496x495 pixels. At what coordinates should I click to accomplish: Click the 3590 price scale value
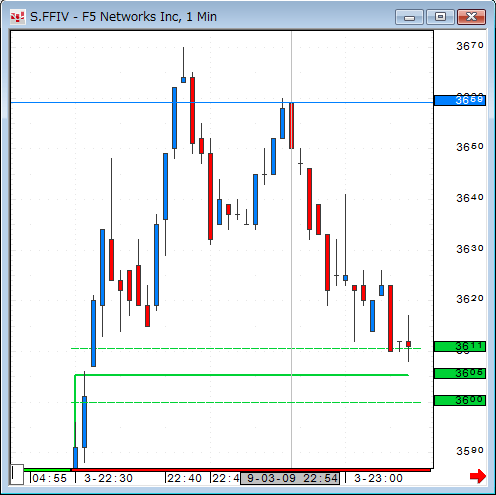(470, 451)
